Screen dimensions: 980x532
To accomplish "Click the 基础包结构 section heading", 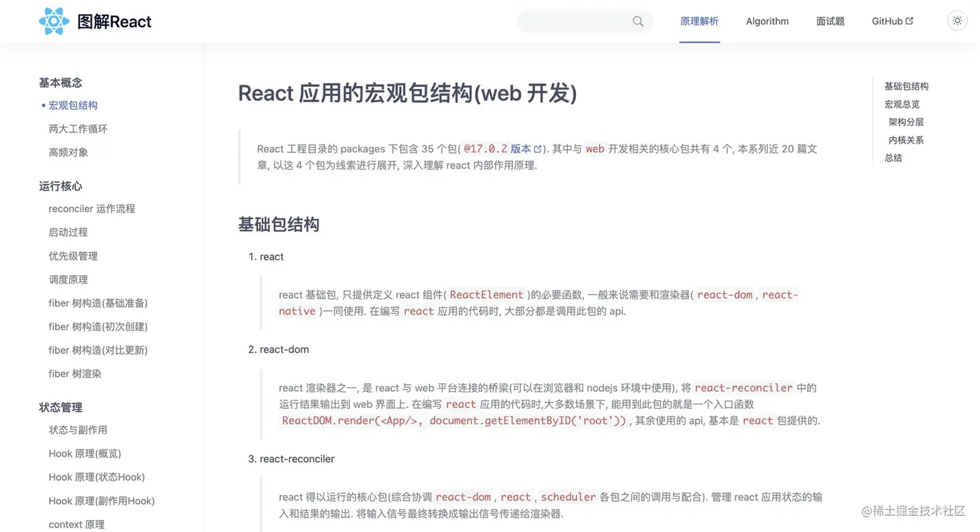I will (x=279, y=225).
